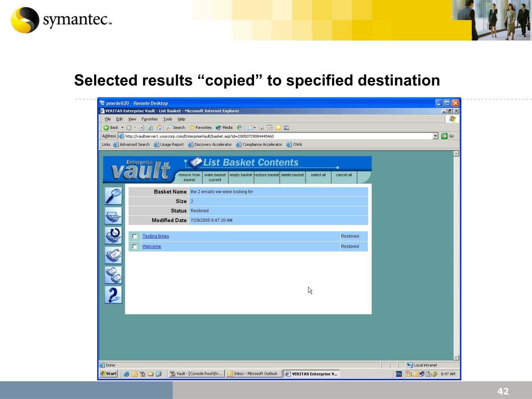Stop page loading with the Stop icon
Viewport: 532px width, 399px height.
pos(142,128)
